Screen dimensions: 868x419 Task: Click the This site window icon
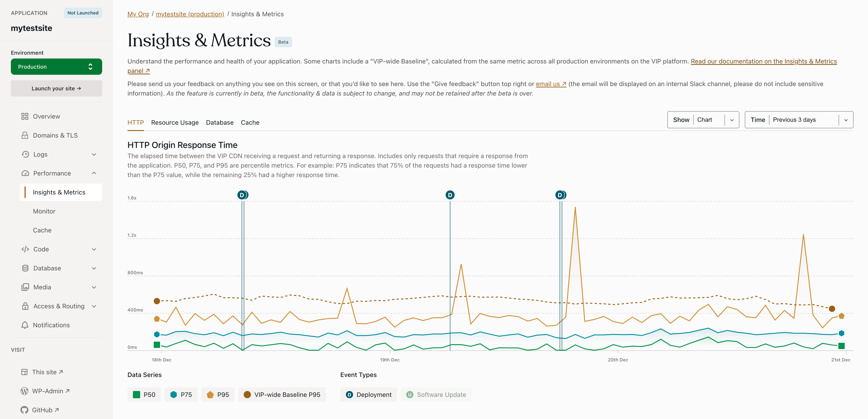pos(24,372)
